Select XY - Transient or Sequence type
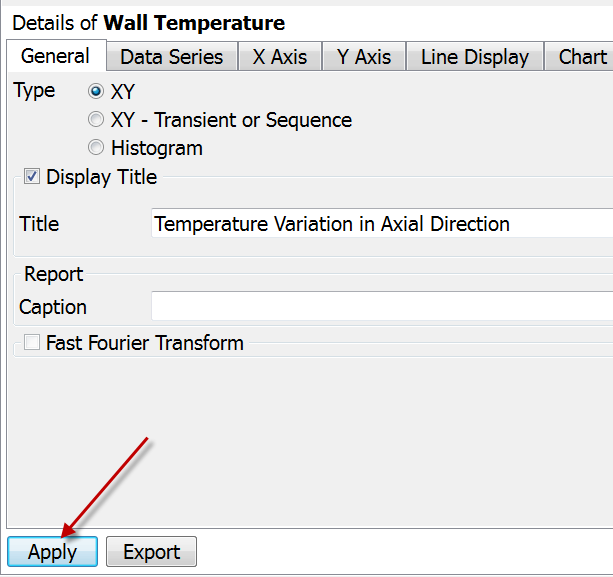The width and height of the screenshot is (613, 577). pos(96,120)
